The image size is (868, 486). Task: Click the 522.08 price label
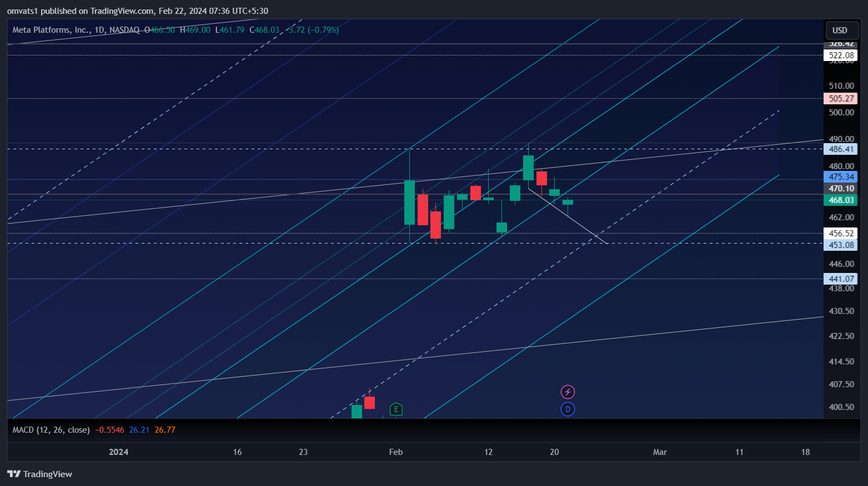(x=840, y=55)
